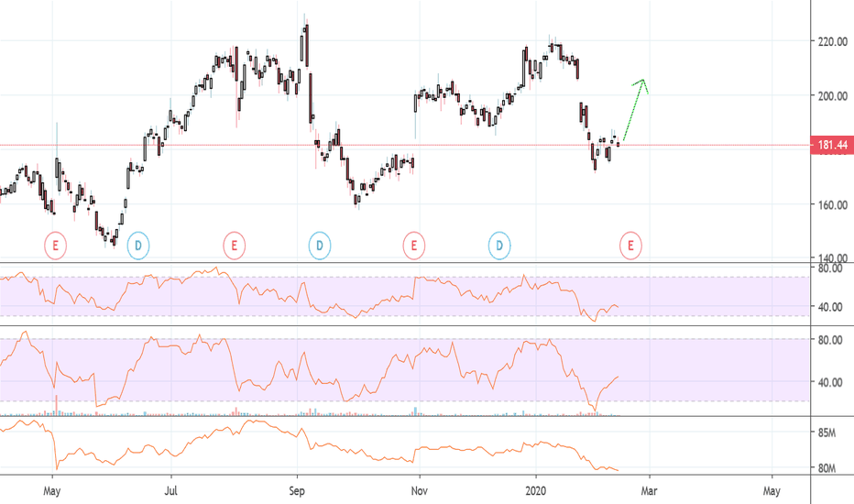Open the dividend D marker just before 2020
The width and height of the screenshot is (854, 504).
click(499, 246)
